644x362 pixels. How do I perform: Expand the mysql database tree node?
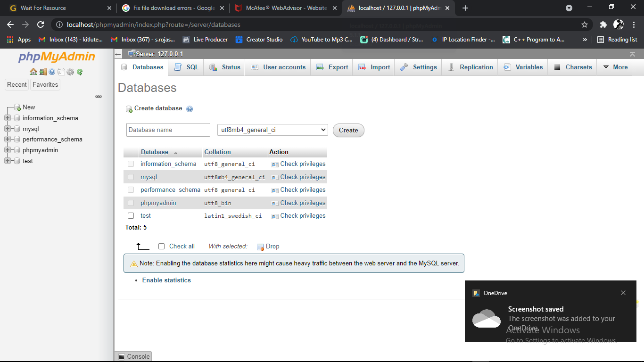click(x=8, y=129)
